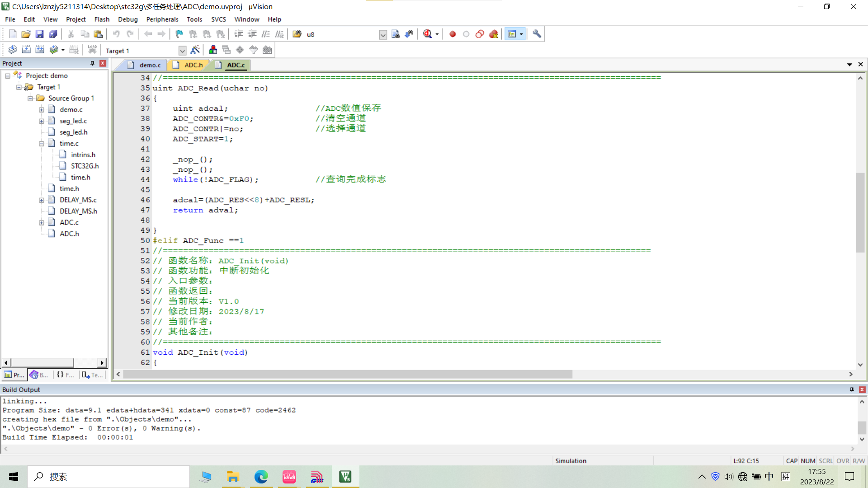This screenshot has height=488, width=868.
Task: Insert a bookmark with the flag icon
Action: click(x=179, y=34)
